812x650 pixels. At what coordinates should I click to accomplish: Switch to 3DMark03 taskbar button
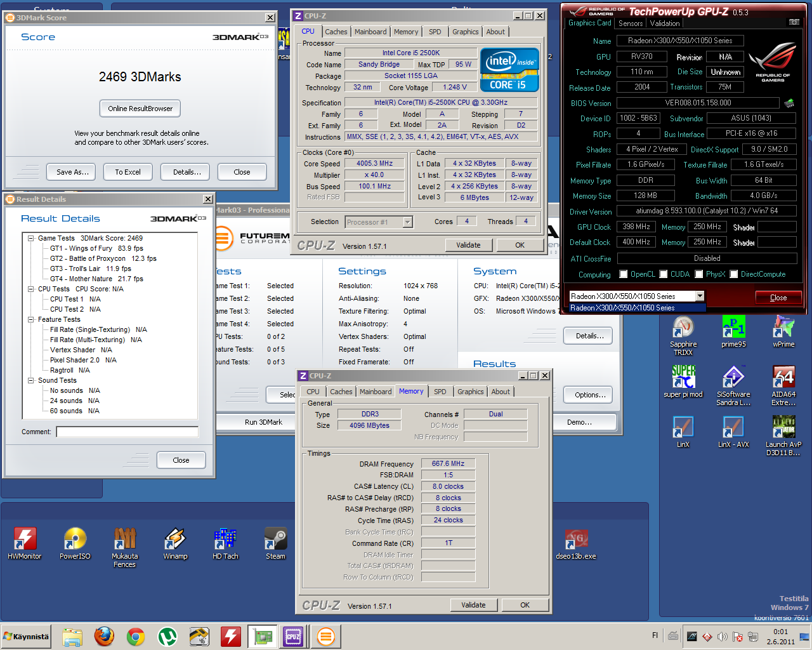325,637
